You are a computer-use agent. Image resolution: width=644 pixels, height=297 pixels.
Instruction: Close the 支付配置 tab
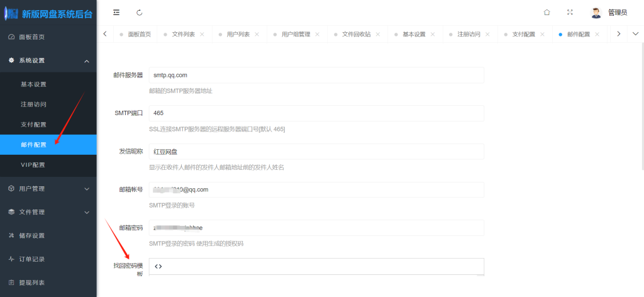click(x=543, y=35)
